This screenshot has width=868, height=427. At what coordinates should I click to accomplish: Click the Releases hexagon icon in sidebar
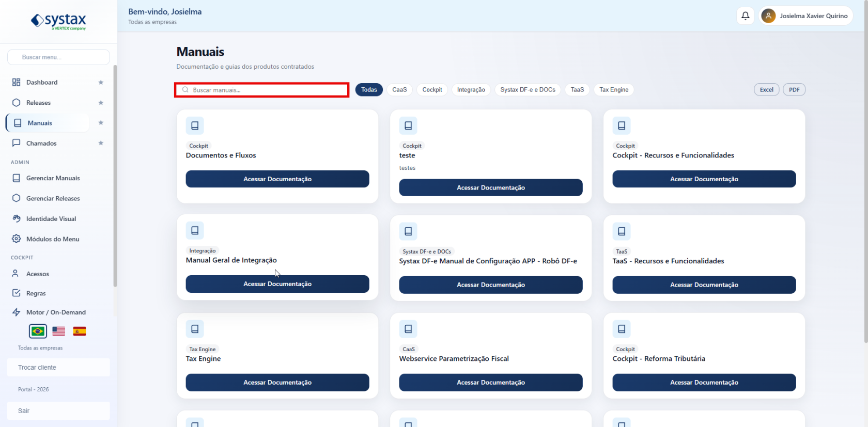tap(17, 103)
